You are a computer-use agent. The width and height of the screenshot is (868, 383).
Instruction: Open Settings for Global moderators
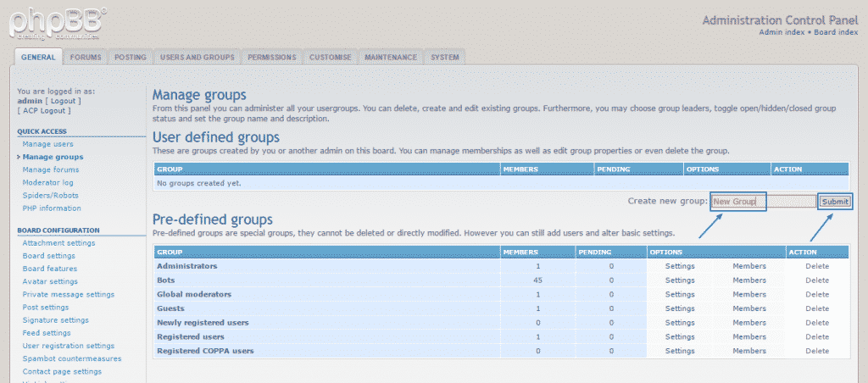pyautogui.click(x=680, y=294)
